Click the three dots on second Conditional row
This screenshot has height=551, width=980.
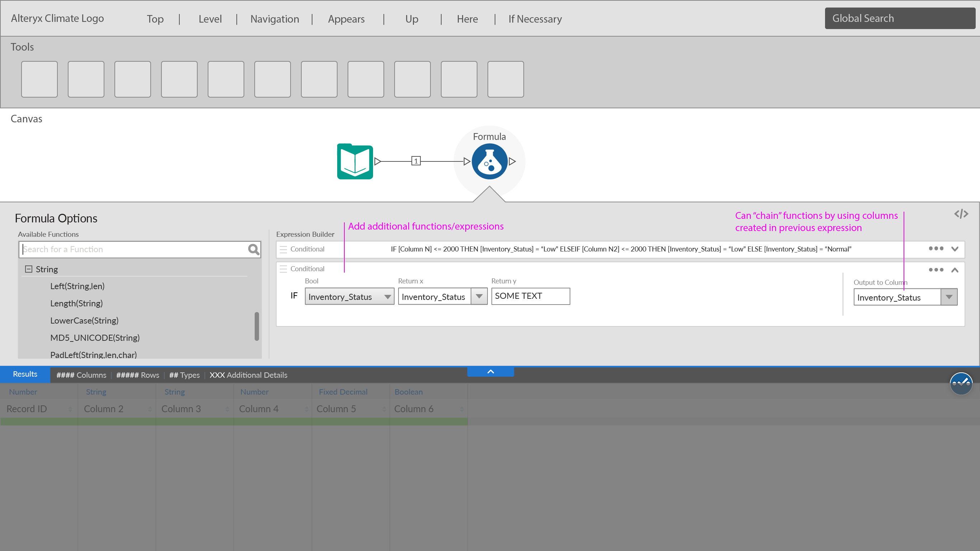(936, 270)
